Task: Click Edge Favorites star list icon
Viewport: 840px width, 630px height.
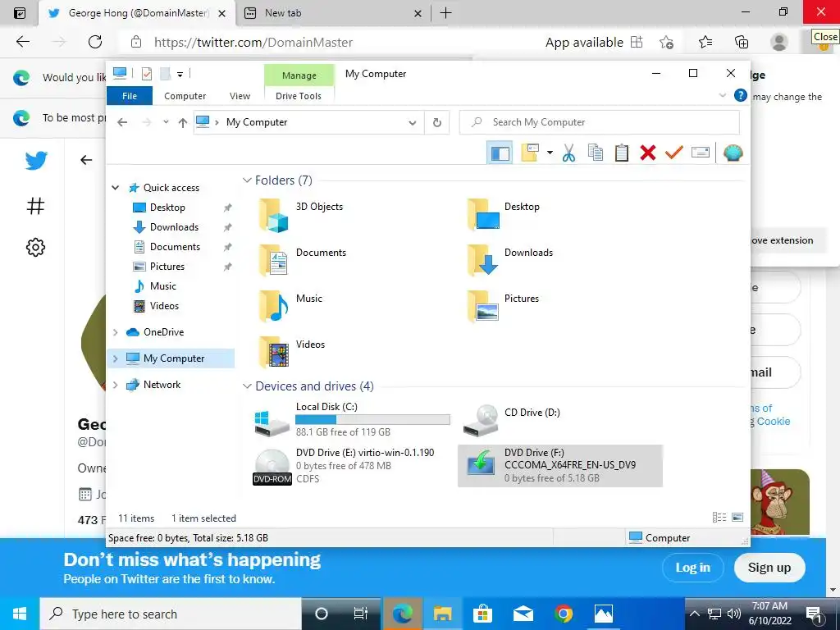Action: [x=705, y=42]
